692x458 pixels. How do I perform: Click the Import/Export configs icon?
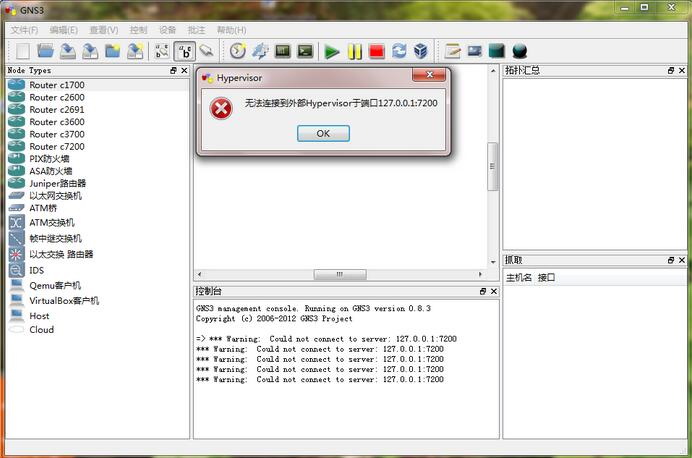pos(260,51)
